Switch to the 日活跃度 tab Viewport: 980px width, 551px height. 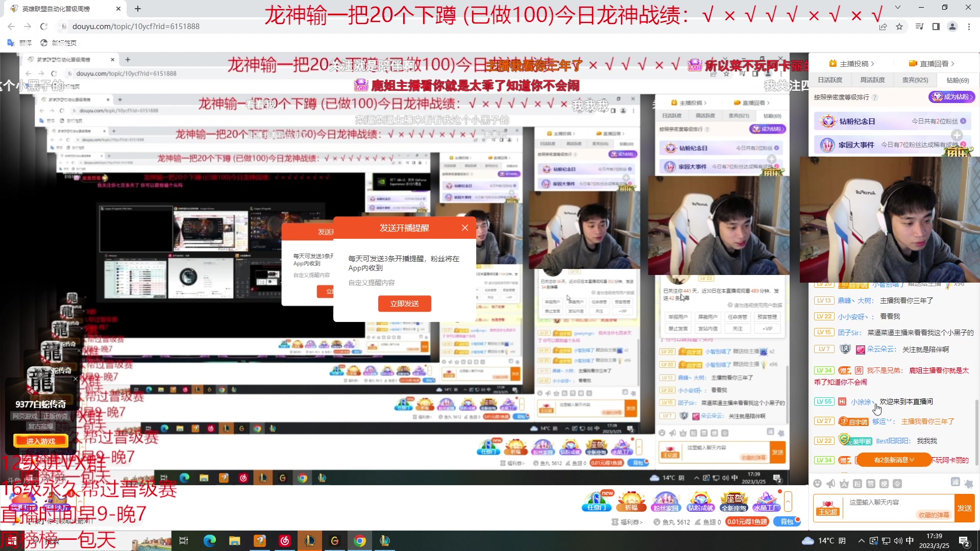[830, 80]
